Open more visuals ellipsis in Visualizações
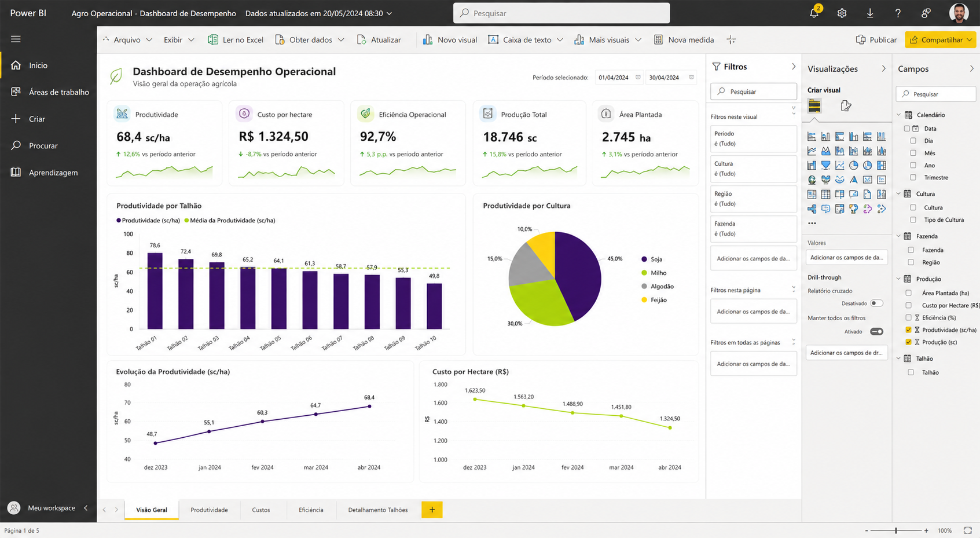 (812, 223)
